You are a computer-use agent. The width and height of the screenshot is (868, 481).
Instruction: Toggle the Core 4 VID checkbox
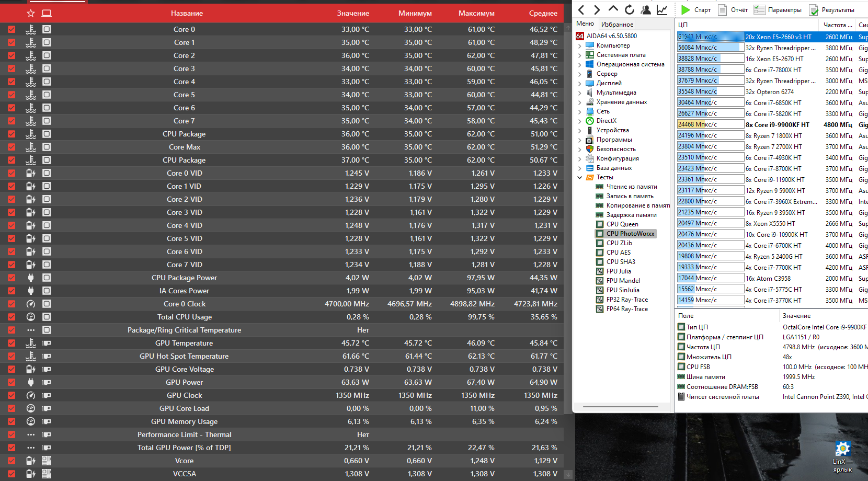pyautogui.click(x=12, y=225)
